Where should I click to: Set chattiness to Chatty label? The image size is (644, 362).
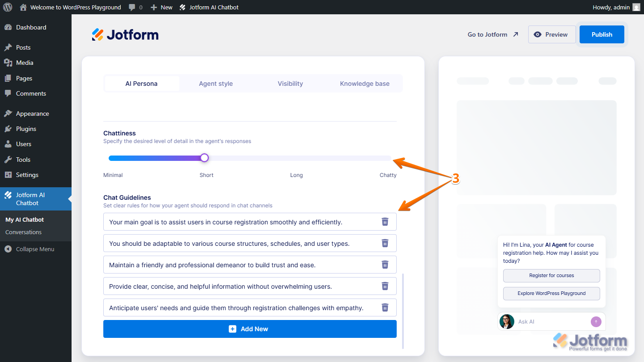pos(388,175)
